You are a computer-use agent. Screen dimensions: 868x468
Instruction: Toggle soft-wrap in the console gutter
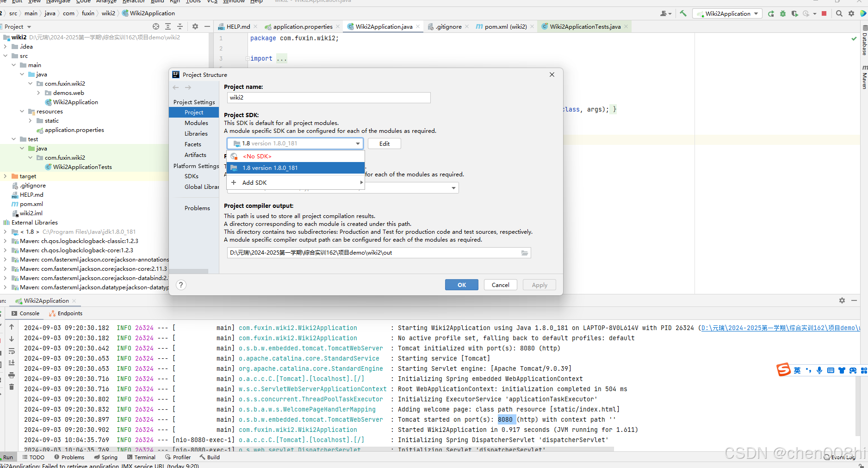[x=12, y=351]
